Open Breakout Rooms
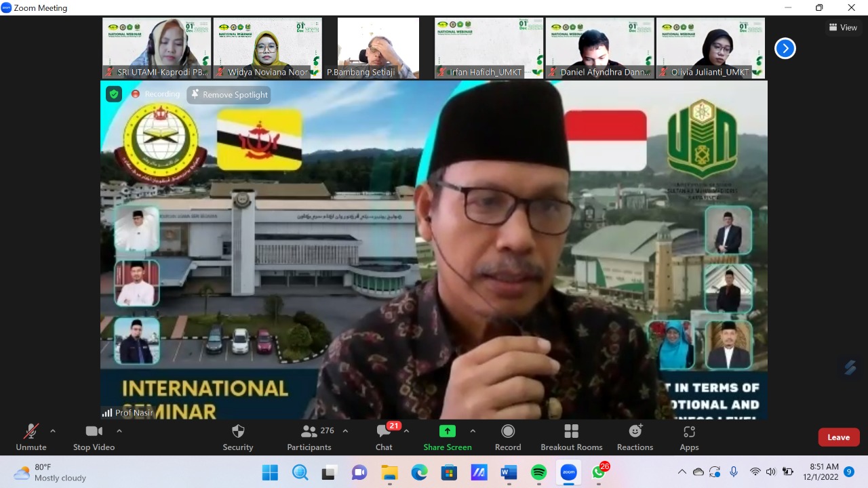Image resolution: width=868 pixels, height=488 pixels. click(572, 437)
